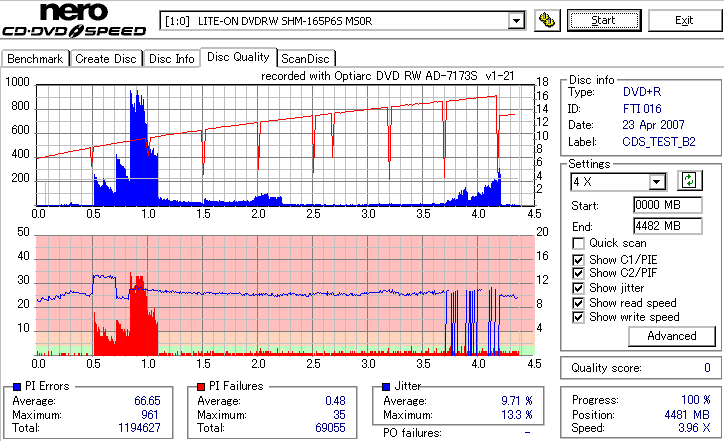Image resolution: width=724 pixels, height=441 pixels.
Task: Toggle Show jitter checkbox
Action: 578,288
